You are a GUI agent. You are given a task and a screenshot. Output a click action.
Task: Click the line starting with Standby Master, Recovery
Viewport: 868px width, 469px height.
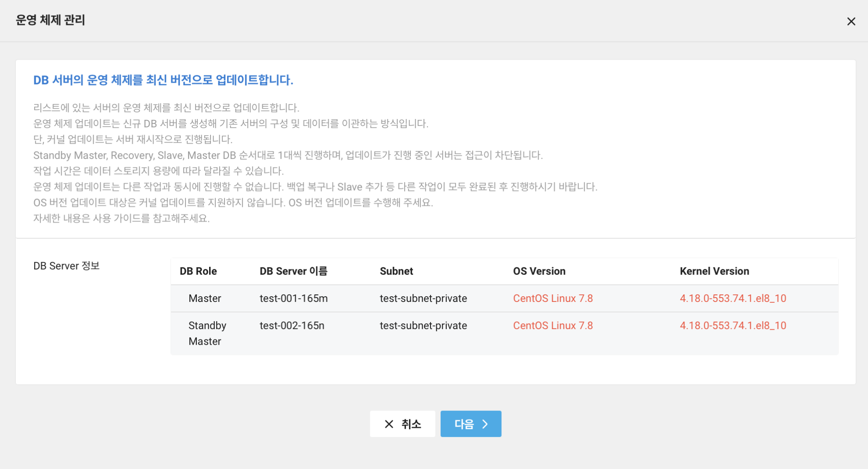(288, 155)
